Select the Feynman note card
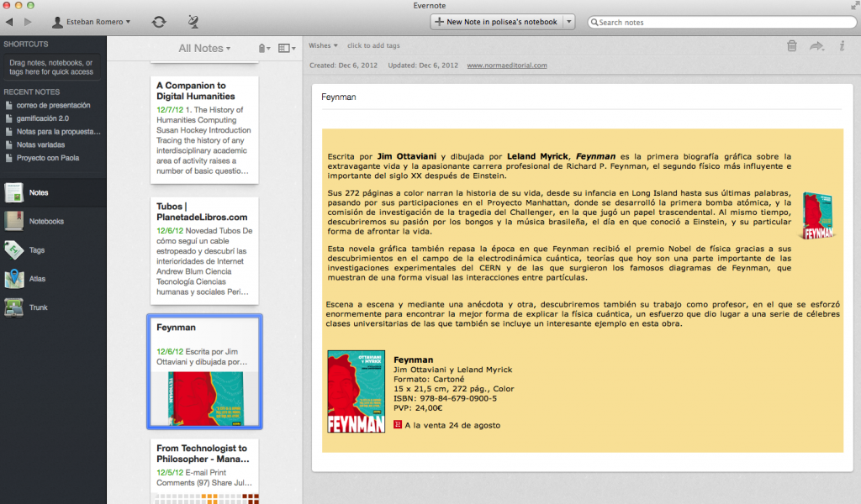Image resolution: width=861 pixels, height=504 pixels. click(204, 371)
